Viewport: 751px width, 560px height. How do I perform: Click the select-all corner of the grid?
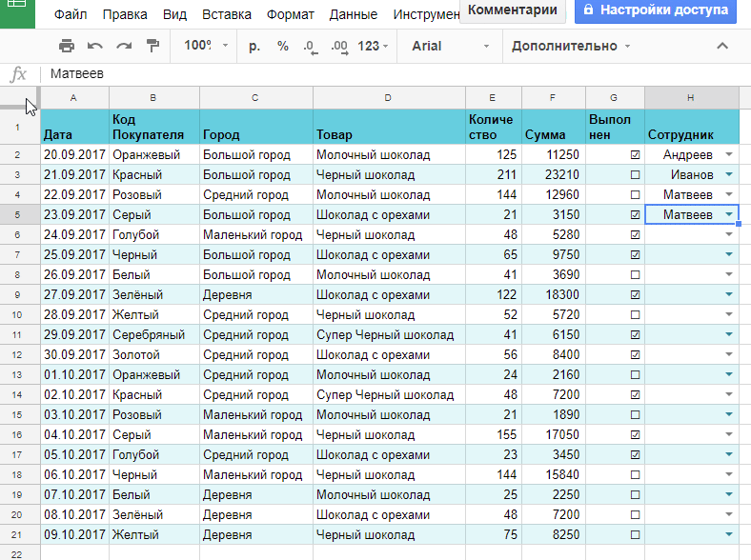(20, 98)
